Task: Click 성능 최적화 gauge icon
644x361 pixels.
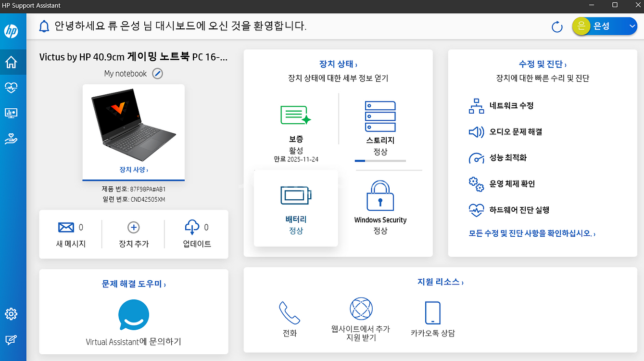Action: (x=476, y=158)
